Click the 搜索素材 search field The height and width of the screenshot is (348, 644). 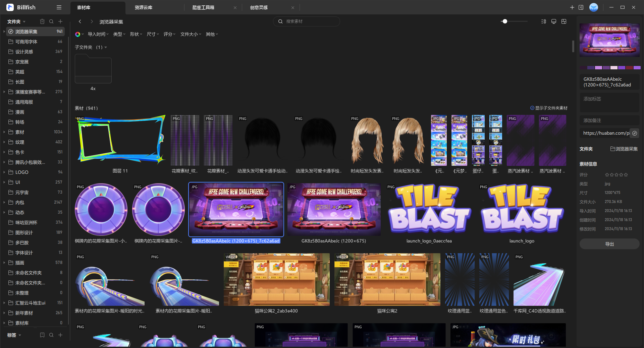point(307,21)
